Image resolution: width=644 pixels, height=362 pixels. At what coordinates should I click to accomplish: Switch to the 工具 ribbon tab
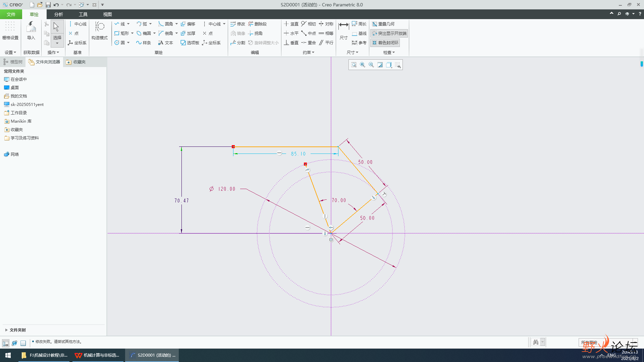point(83,14)
